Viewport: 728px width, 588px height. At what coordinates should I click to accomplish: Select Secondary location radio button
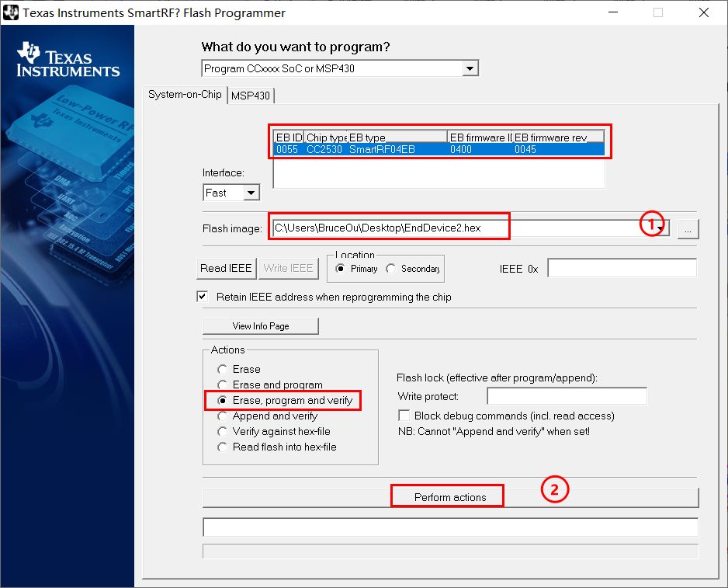click(x=392, y=269)
